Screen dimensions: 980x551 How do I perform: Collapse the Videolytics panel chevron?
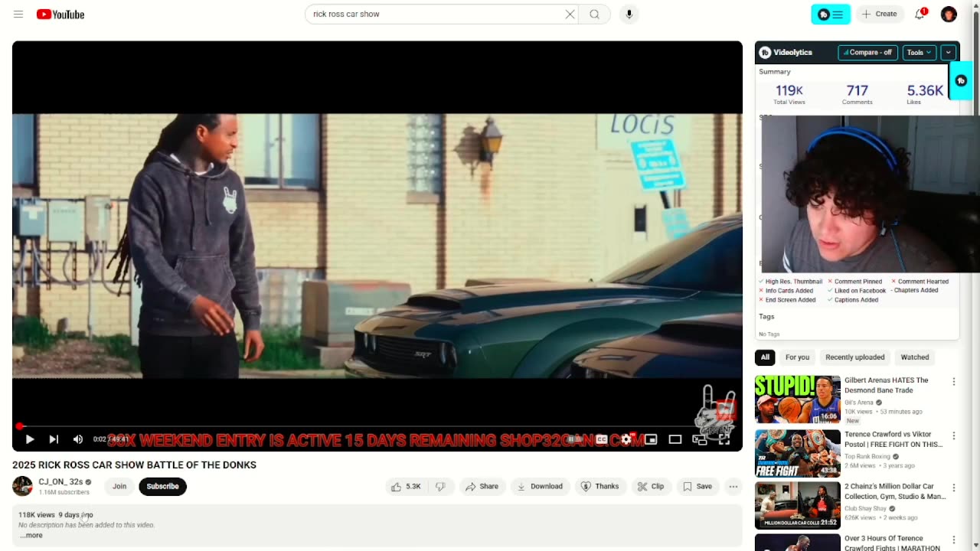tap(948, 52)
